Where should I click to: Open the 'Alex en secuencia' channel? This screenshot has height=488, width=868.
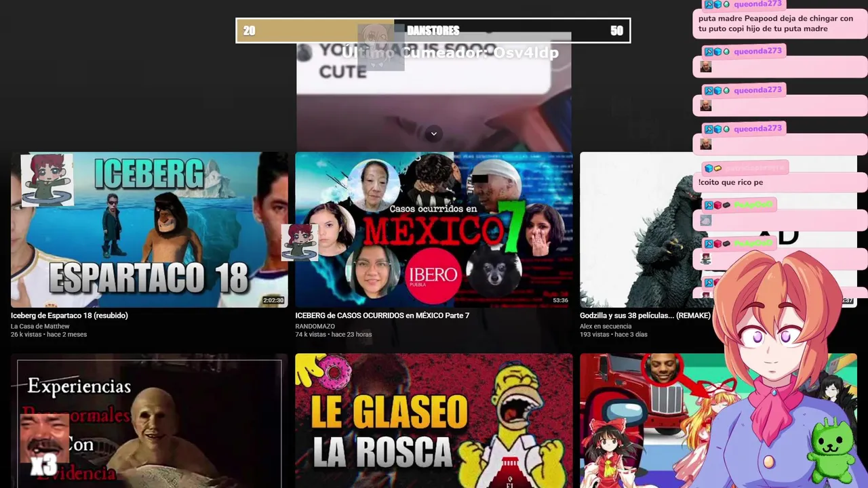[606, 327]
